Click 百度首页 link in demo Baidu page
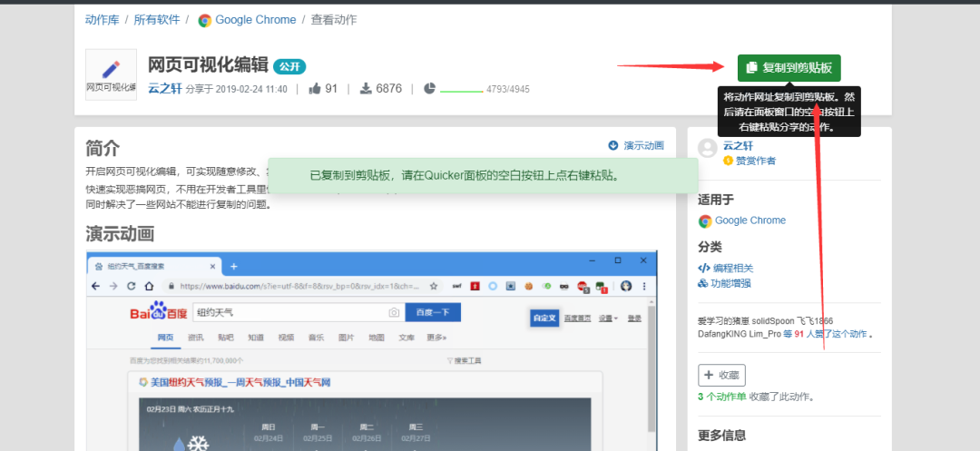 pyautogui.click(x=578, y=318)
